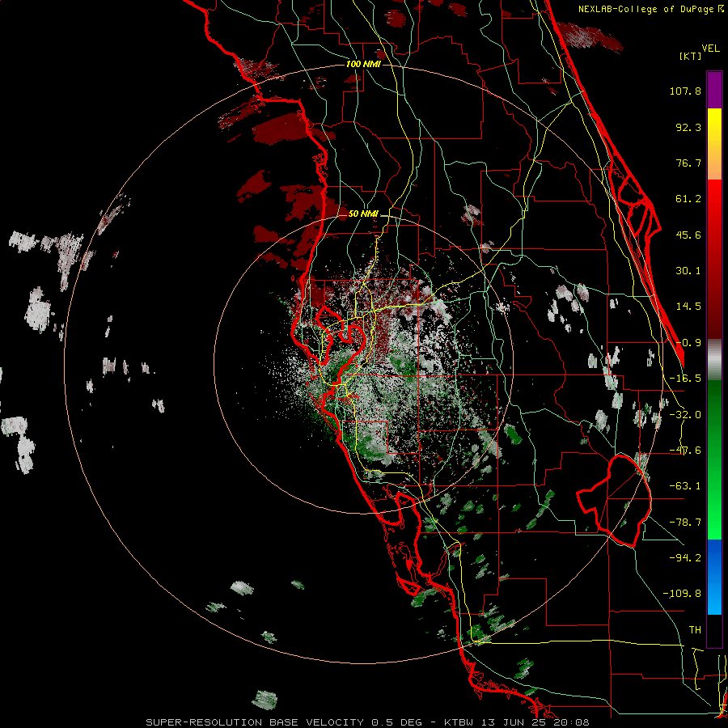Viewport: 728px width, 728px height.
Task: Select the 61.2 scale value
Action: [x=688, y=199]
